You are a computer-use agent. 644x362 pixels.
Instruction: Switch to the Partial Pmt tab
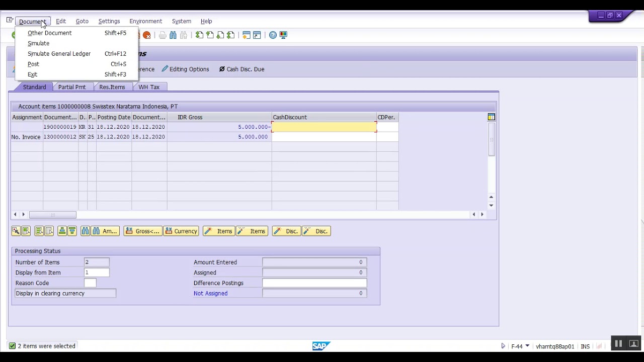(72, 87)
